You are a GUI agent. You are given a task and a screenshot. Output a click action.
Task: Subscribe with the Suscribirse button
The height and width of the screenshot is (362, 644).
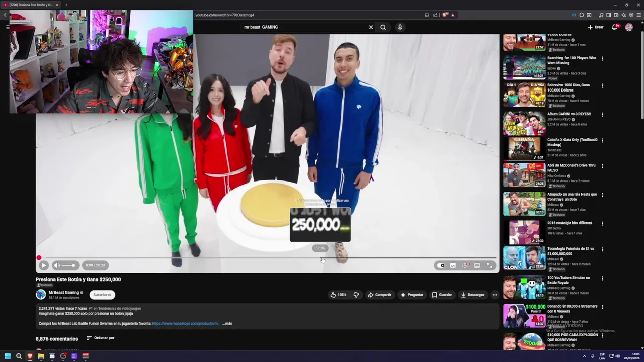102,295
